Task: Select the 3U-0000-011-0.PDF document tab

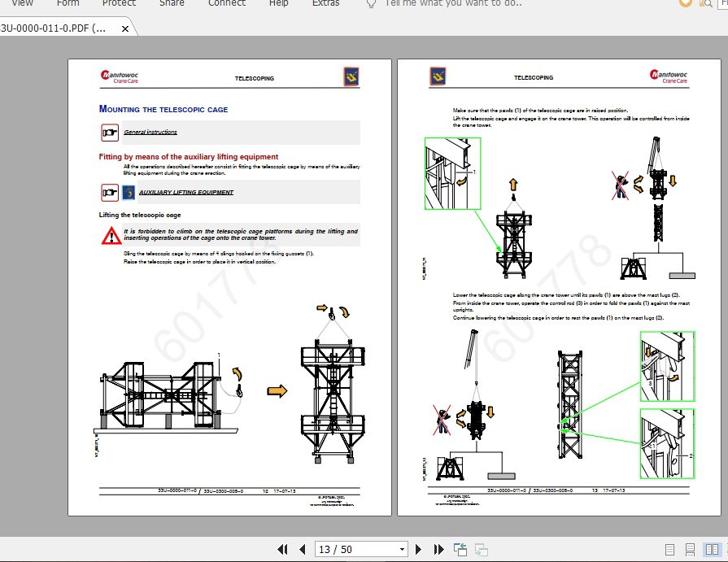Action: (57, 27)
